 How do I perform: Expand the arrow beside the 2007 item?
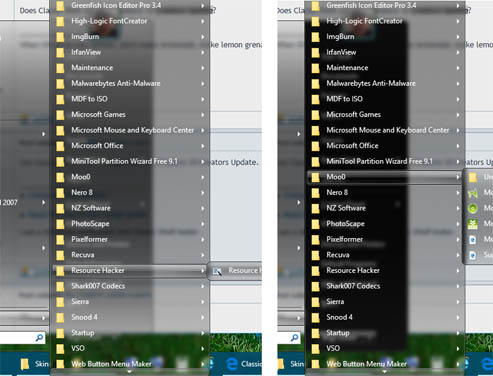[43, 202]
